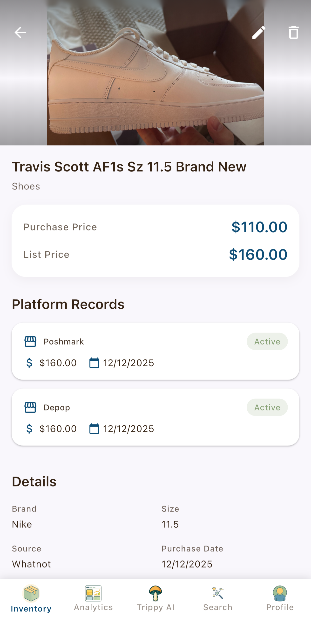Tap the item title Travis Scott AF1s
311x644 pixels.
click(x=129, y=167)
